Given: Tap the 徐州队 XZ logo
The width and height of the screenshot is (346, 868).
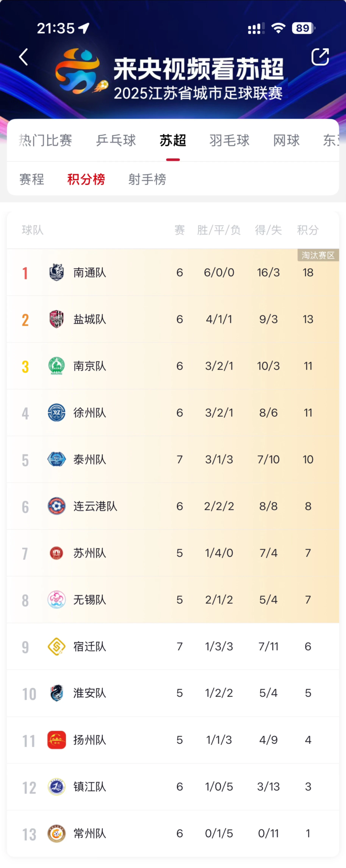Looking at the screenshot, I should [57, 413].
